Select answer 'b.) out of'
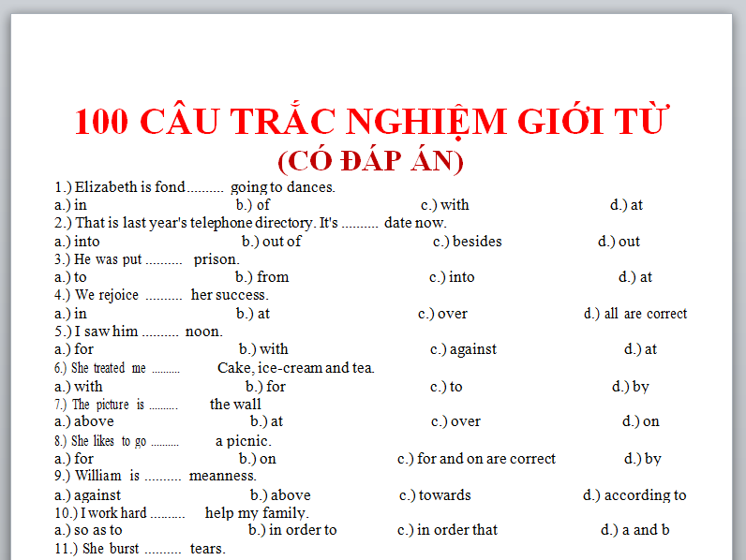The height and width of the screenshot is (560, 746). click(271, 242)
